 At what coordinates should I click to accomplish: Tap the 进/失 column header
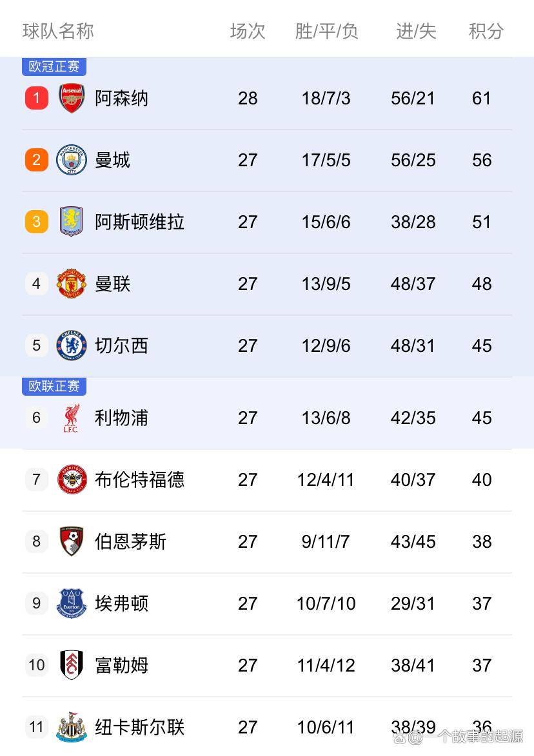coord(416,31)
